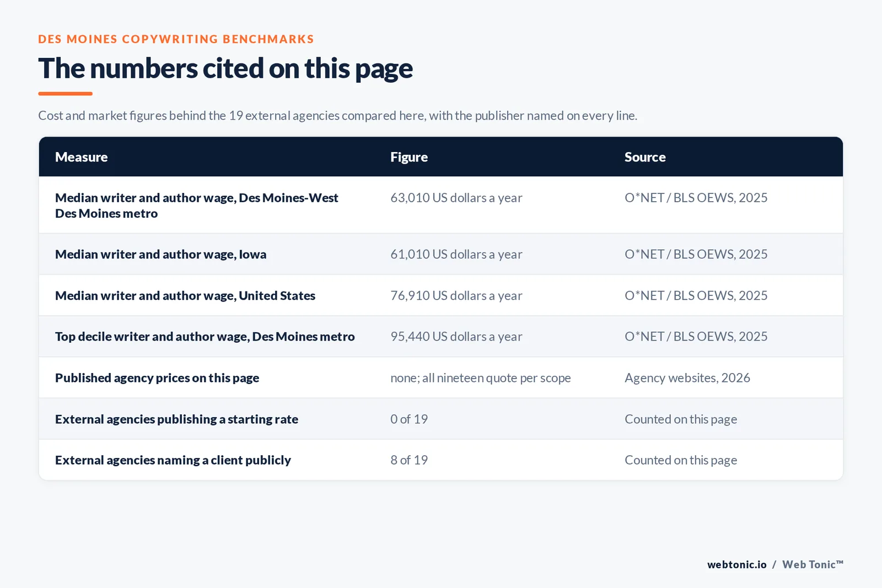Click External agencies naming a client publicly

[x=173, y=460]
